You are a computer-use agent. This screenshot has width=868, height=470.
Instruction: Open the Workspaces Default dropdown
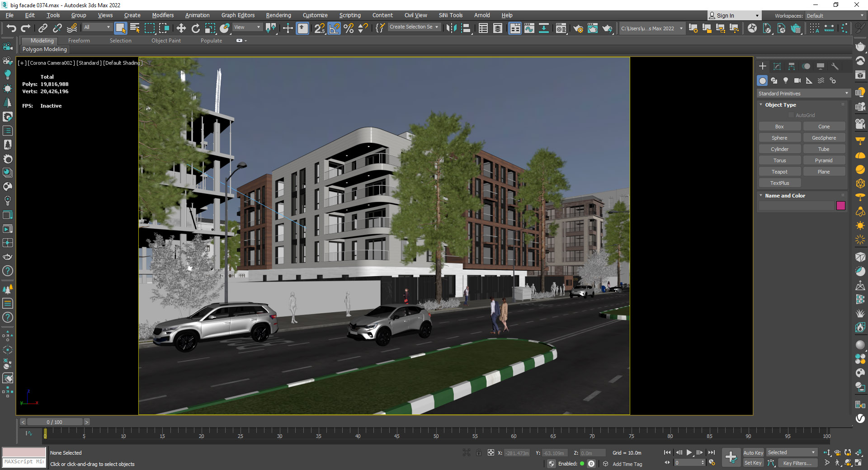click(835, 16)
